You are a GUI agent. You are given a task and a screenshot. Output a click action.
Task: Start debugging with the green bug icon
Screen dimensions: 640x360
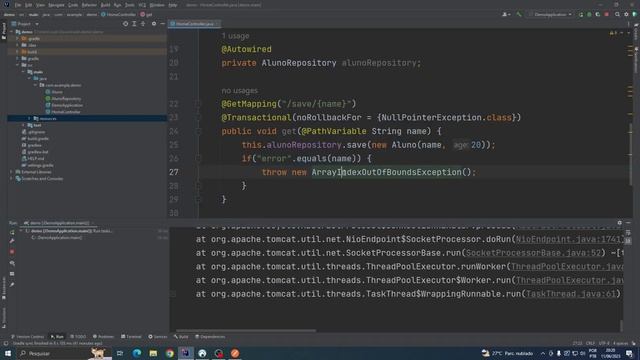pos(589,14)
